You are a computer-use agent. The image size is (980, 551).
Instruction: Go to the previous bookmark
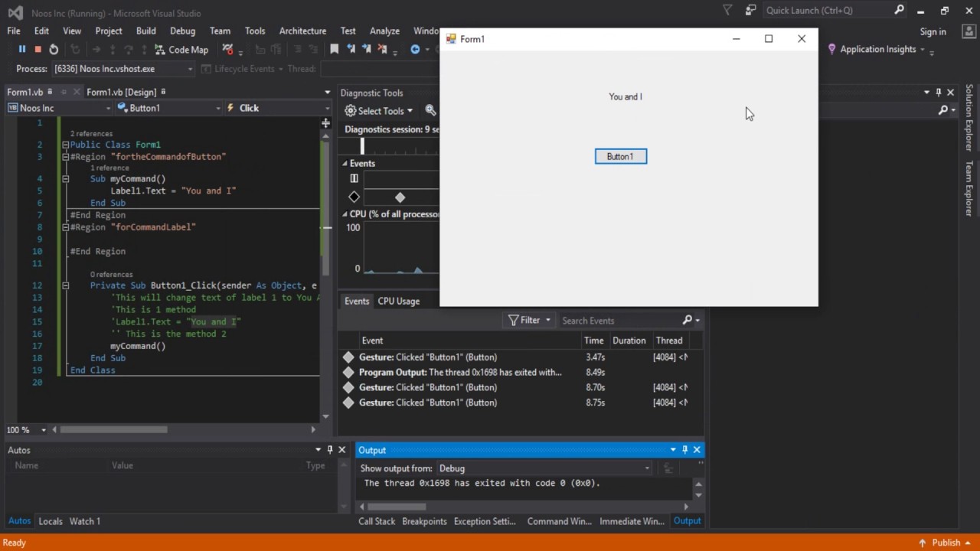pyautogui.click(x=351, y=49)
